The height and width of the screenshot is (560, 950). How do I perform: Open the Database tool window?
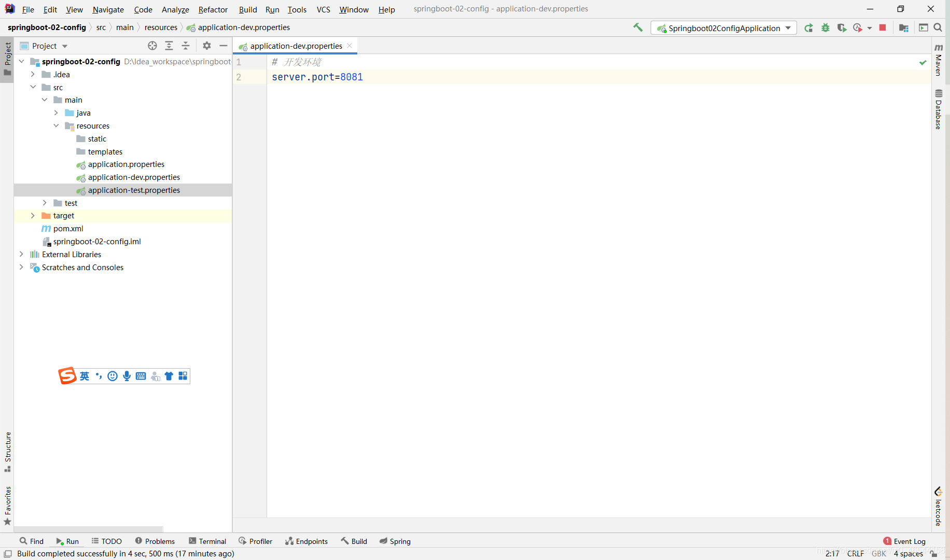939,109
